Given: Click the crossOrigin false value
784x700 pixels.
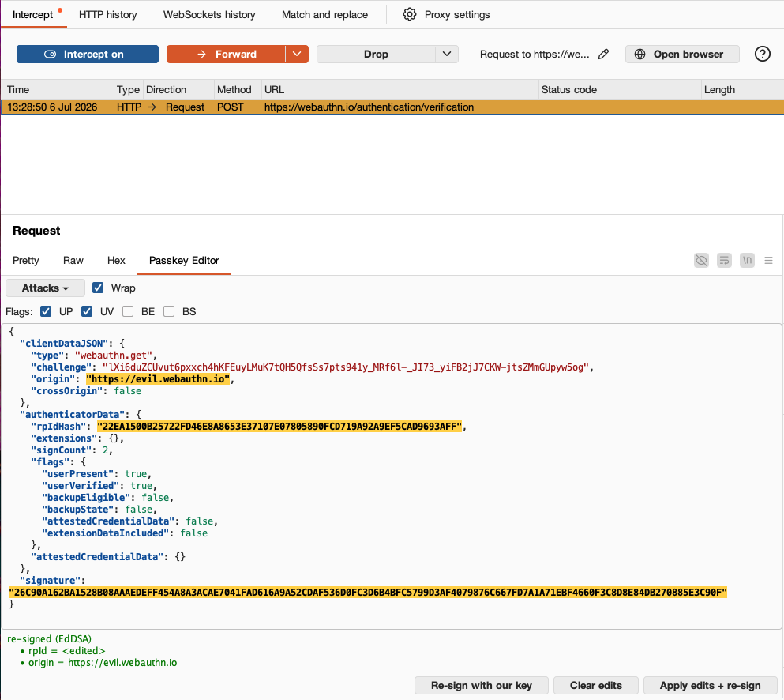Looking at the screenshot, I should pyautogui.click(x=127, y=391).
